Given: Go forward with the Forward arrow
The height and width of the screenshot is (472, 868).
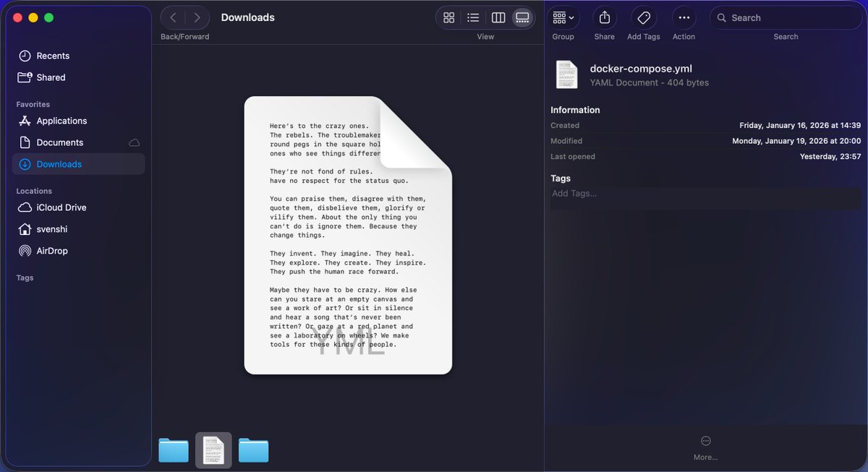Looking at the screenshot, I should point(197,17).
